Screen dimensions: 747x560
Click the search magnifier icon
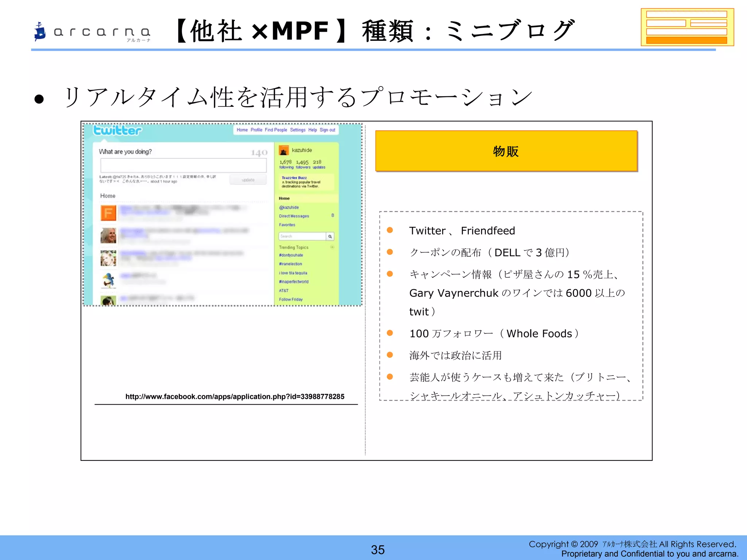[330, 236]
